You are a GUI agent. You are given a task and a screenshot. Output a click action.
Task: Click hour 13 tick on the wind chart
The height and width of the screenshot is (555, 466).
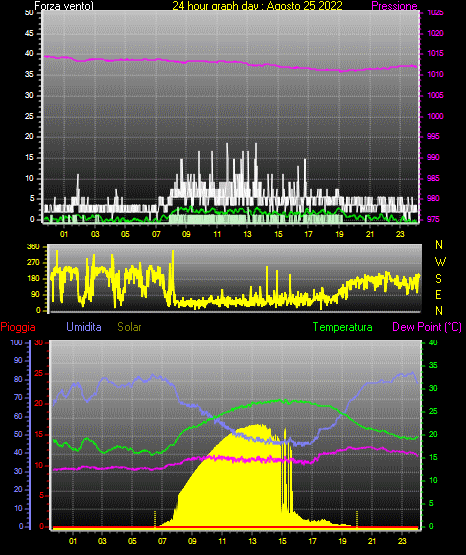pos(247,234)
